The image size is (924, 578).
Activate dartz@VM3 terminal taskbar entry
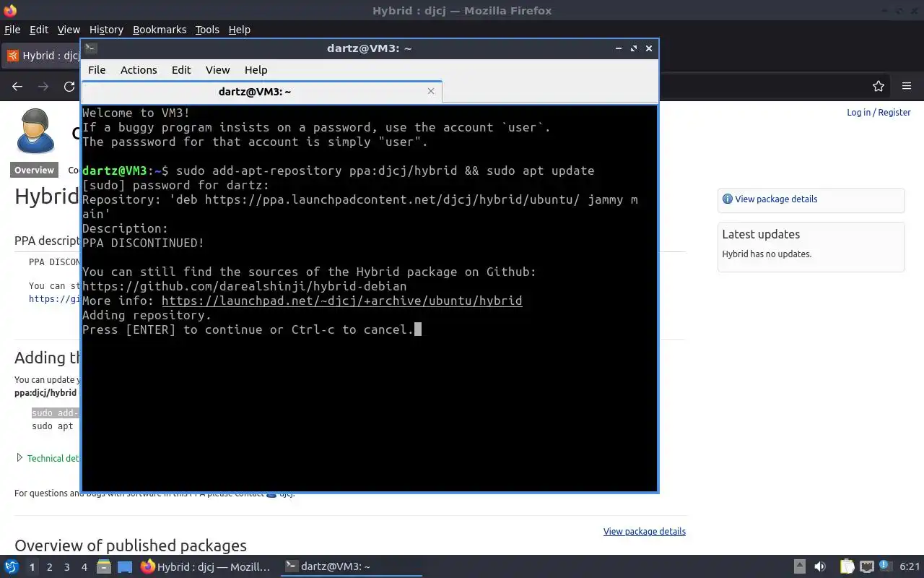coord(351,567)
